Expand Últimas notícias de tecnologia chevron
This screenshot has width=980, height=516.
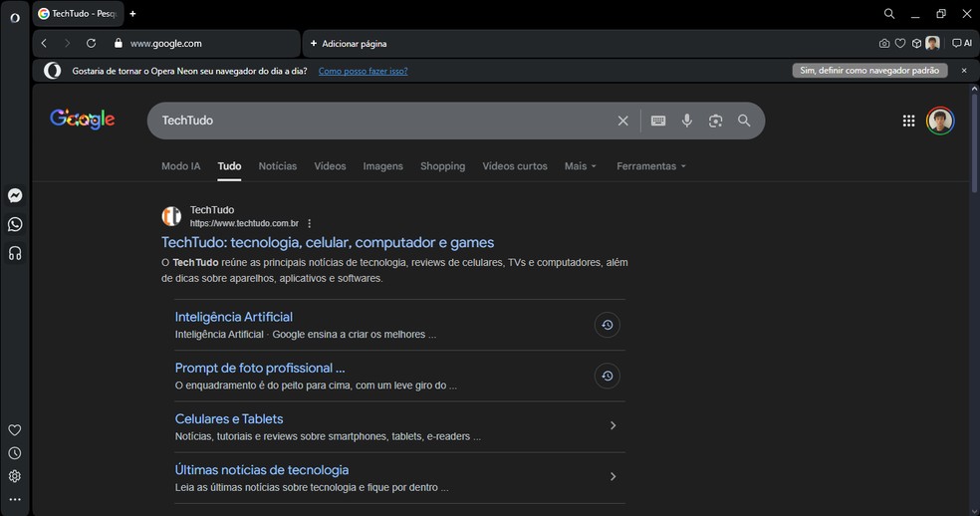(613, 476)
